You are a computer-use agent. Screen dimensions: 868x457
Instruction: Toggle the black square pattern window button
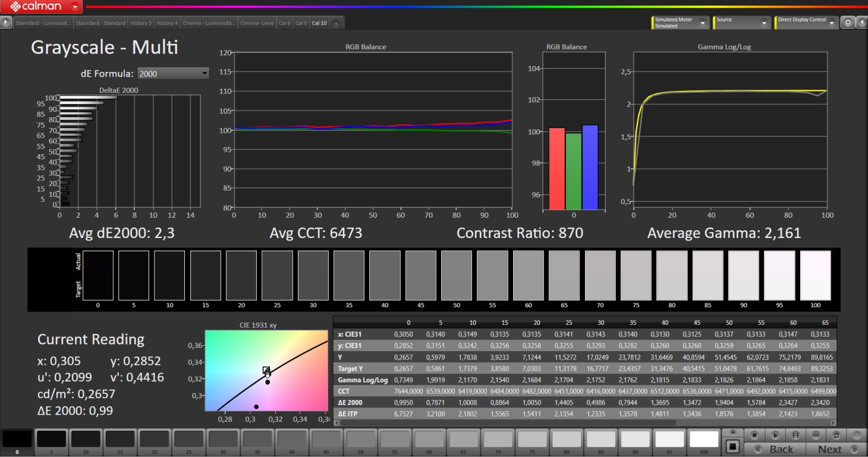[x=733, y=446]
